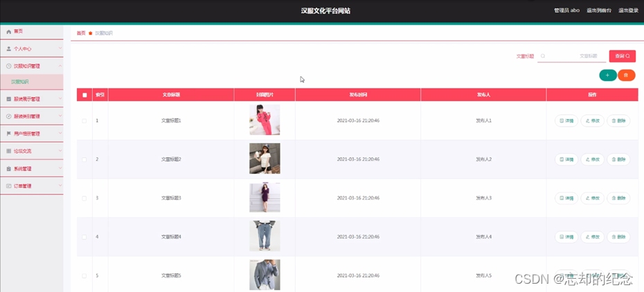Viewport: 644px width, 292px height.
Task: Click the 汉服文化平台网站 title
Action: pos(325,11)
